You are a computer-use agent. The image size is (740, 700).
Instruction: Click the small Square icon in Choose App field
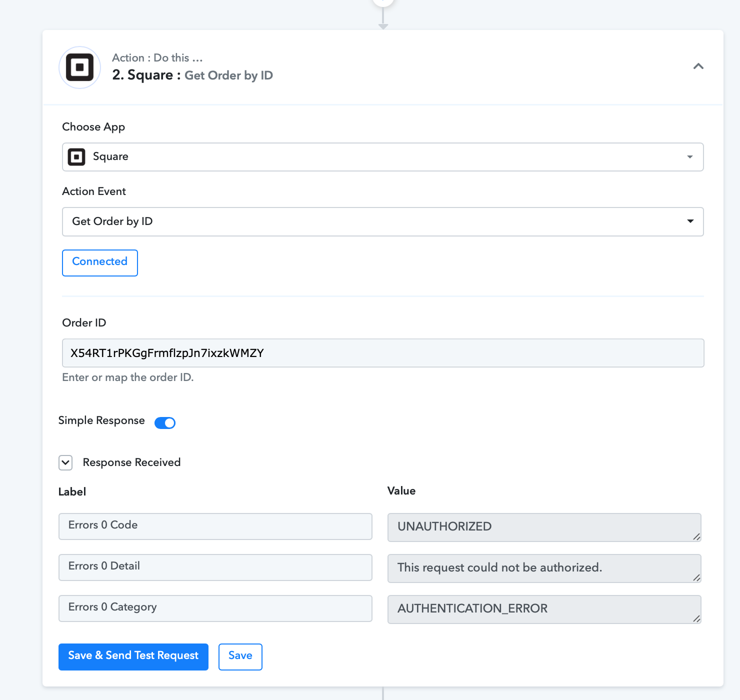(x=76, y=157)
